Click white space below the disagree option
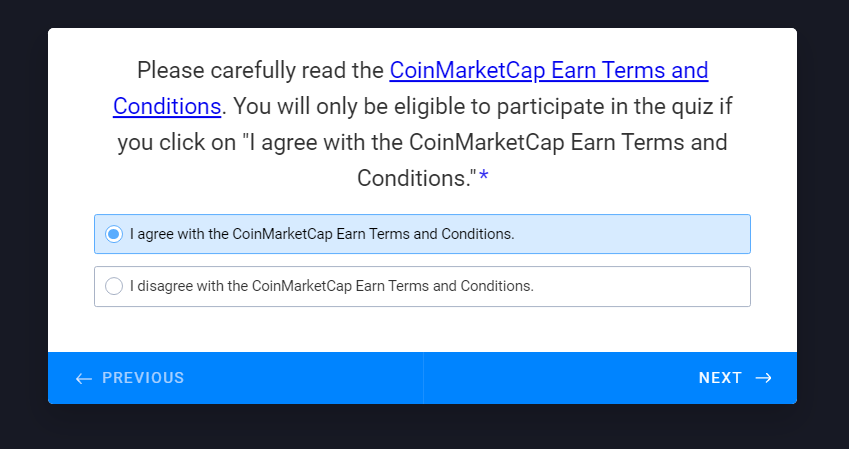Image resolution: width=849 pixels, height=449 pixels. (x=422, y=330)
